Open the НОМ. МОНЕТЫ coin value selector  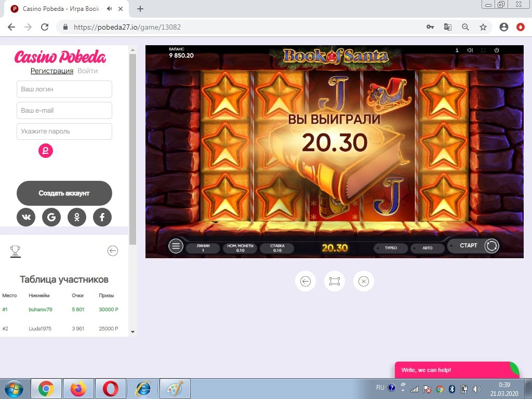[240, 248]
